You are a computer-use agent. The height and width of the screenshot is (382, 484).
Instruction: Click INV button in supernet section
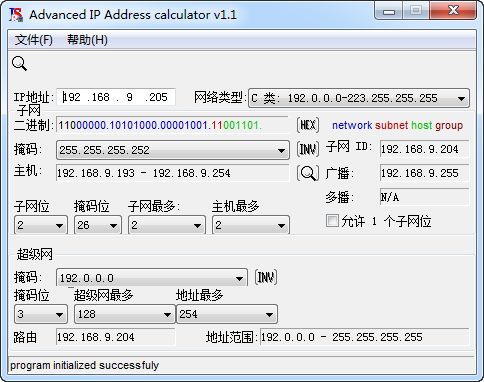point(266,277)
